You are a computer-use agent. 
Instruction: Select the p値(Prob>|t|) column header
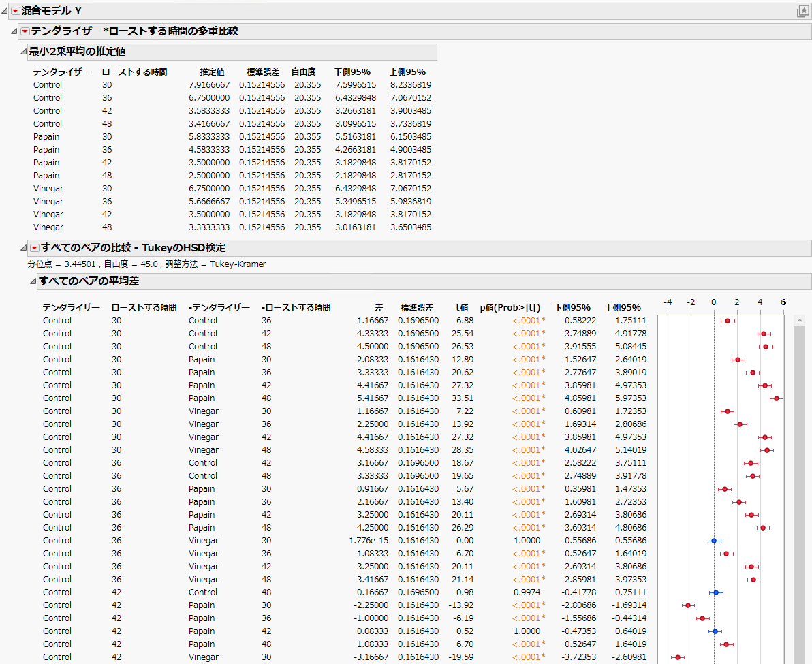(510, 308)
